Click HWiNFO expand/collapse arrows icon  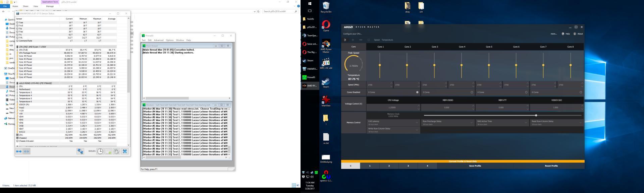click(19, 151)
